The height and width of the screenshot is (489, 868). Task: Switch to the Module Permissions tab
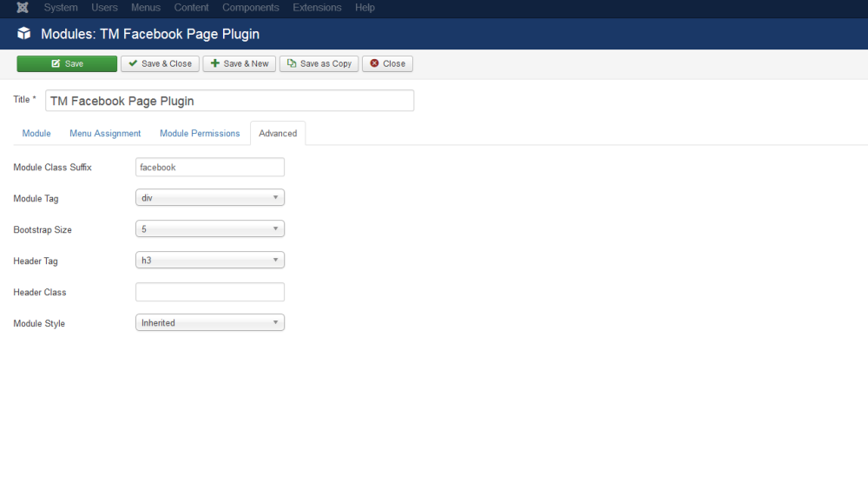(x=200, y=134)
